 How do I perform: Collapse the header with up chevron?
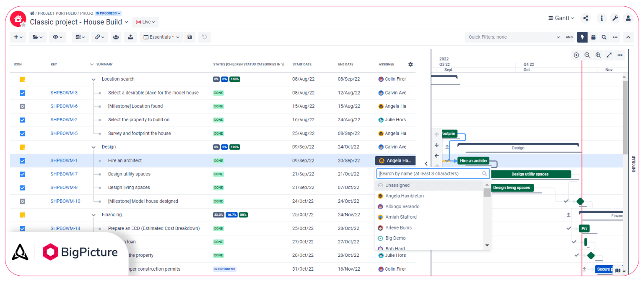pyautogui.click(x=628, y=37)
